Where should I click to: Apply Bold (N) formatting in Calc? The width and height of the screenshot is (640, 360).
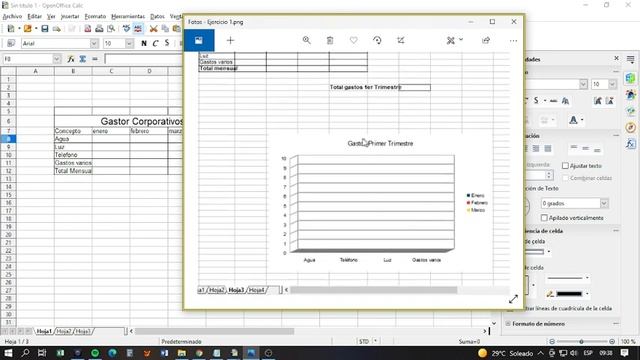pyautogui.click(x=144, y=43)
